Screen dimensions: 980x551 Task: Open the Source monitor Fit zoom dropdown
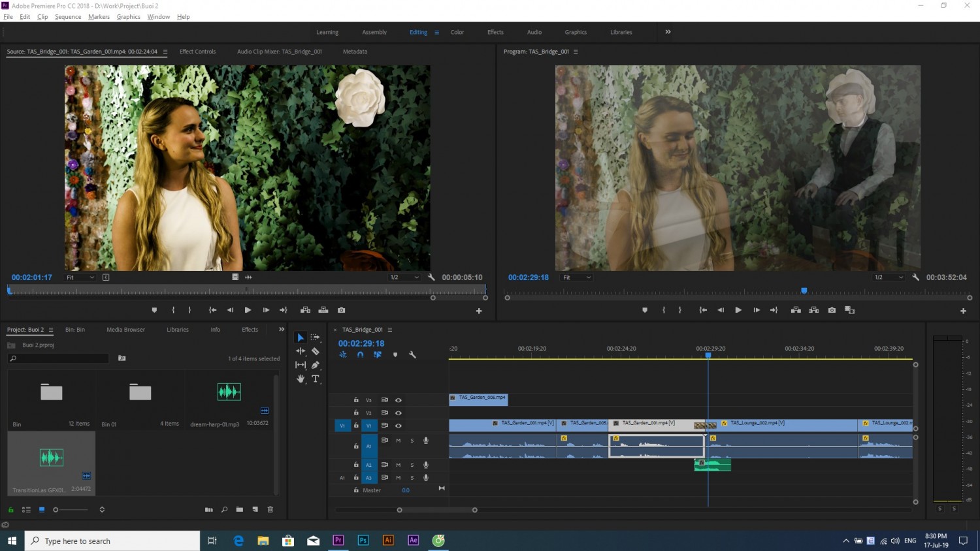80,277
